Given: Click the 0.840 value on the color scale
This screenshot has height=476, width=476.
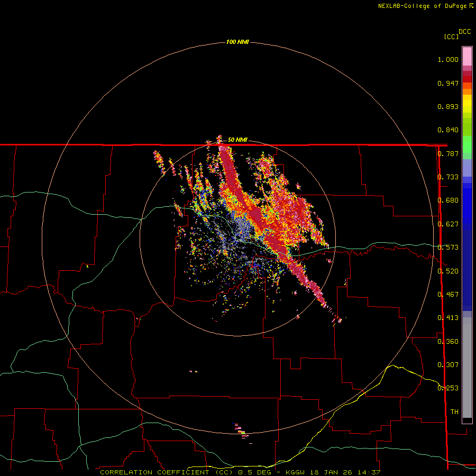Looking at the screenshot, I should click(448, 130).
